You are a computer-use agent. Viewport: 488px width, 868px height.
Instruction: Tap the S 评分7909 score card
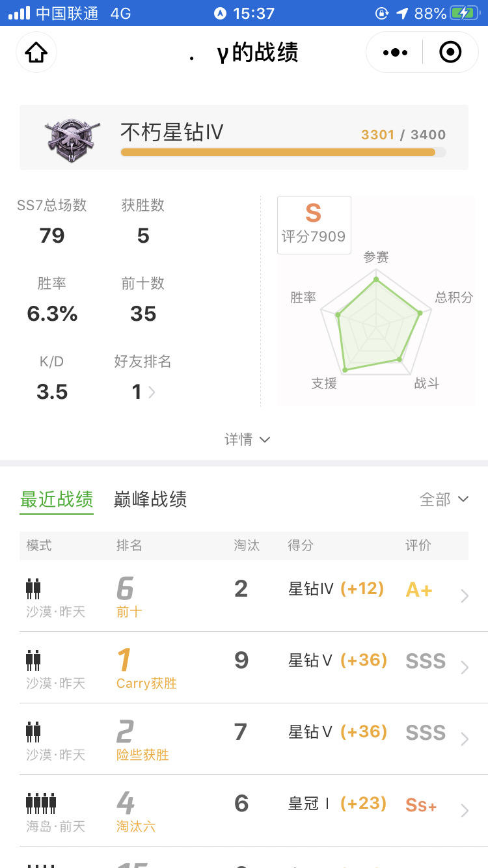pyautogui.click(x=314, y=224)
